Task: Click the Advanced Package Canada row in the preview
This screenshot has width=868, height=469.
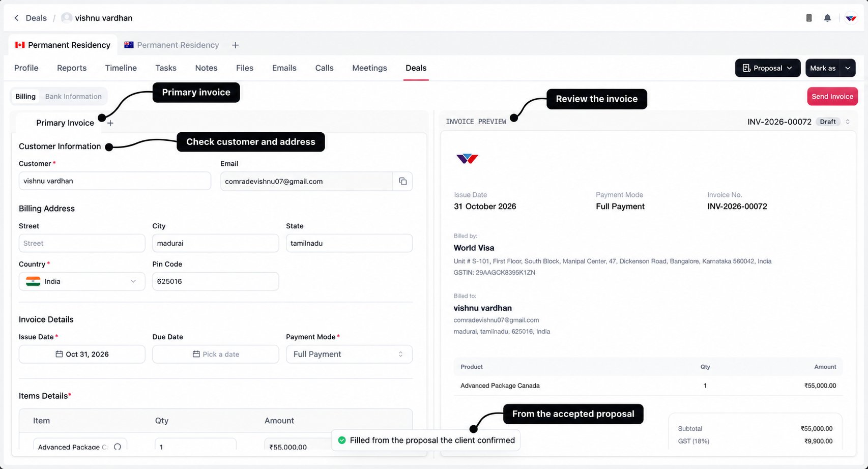Action: coord(648,386)
